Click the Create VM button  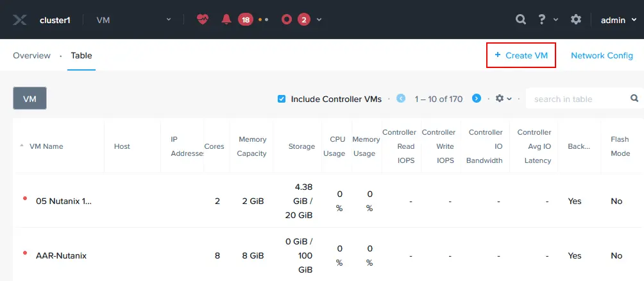click(x=521, y=55)
